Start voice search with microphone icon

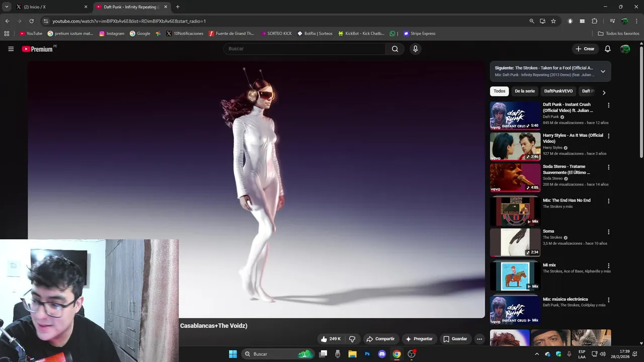coord(415,49)
